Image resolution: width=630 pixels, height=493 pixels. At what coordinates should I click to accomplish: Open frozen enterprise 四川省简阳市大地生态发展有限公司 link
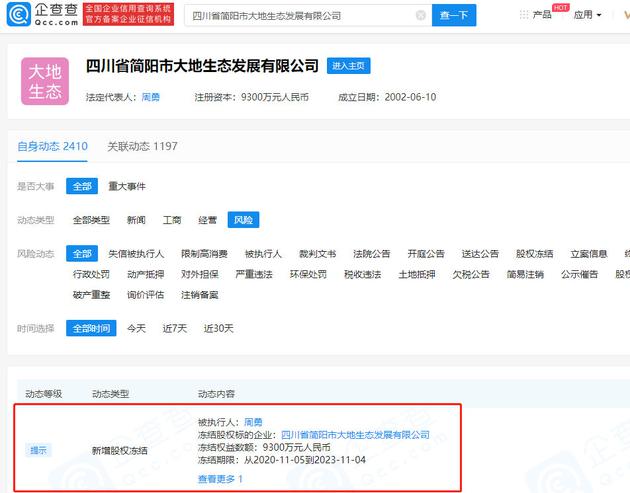[355, 435]
